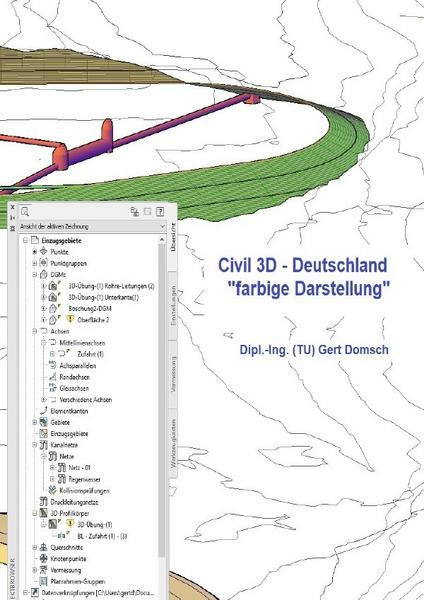The width and height of the screenshot is (424, 600).
Task: Click the Gleisachsen icon
Action: pyautogui.click(x=52, y=388)
